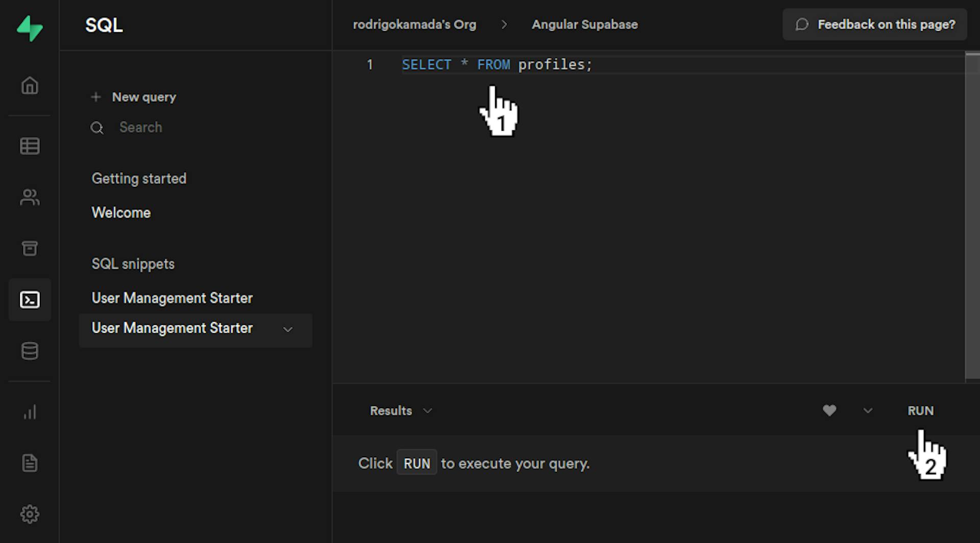The image size is (980, 543).
Task: Open the dropdown arrow beside RUN
Action: [x=868, y=411]
